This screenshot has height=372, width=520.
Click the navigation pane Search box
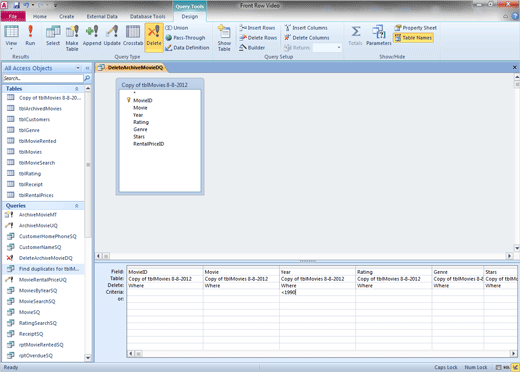[43, 78]
